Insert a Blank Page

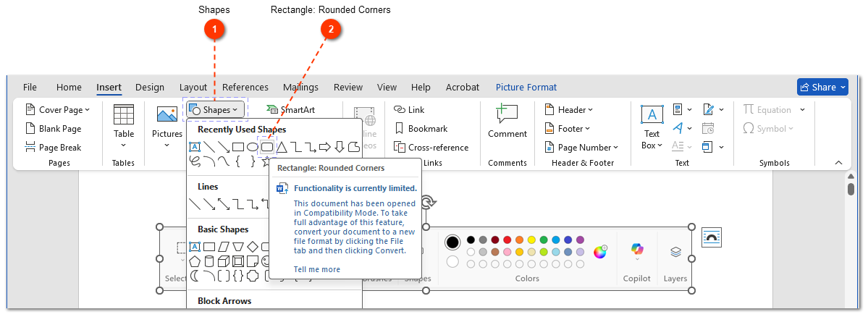[53, 128]
